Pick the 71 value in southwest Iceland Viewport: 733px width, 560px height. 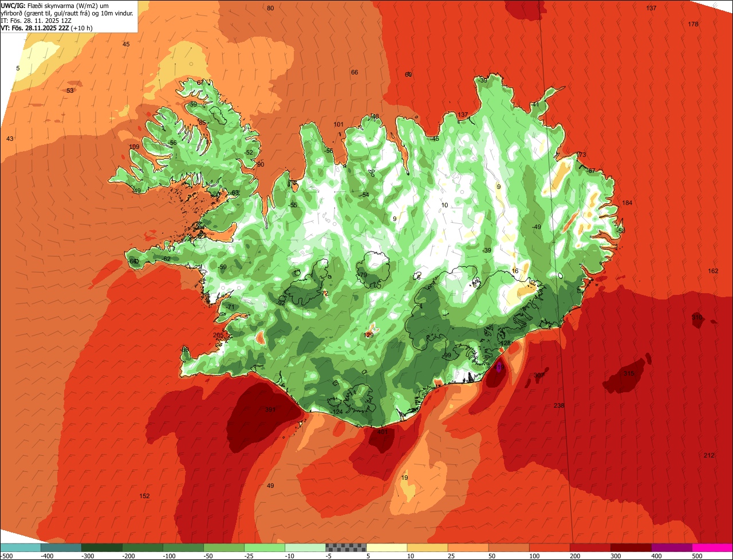tap(231, 307)
